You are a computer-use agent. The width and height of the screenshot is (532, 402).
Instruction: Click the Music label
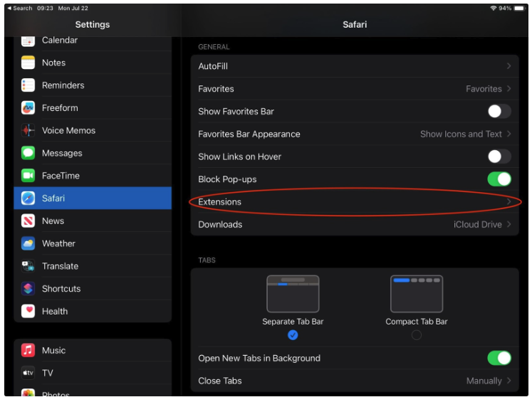tap(53, 351)
